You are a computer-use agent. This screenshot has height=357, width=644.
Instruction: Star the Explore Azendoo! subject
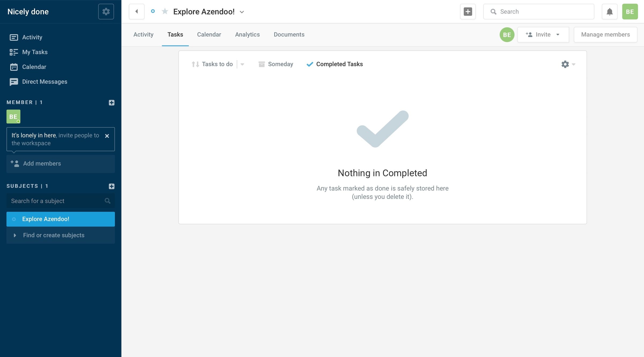click(165, 11)
